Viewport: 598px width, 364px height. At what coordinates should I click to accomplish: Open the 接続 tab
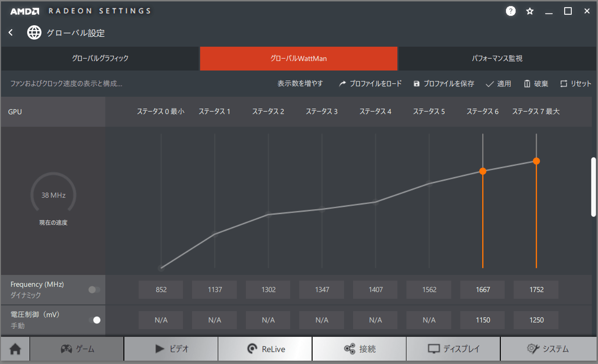[359, 349]
